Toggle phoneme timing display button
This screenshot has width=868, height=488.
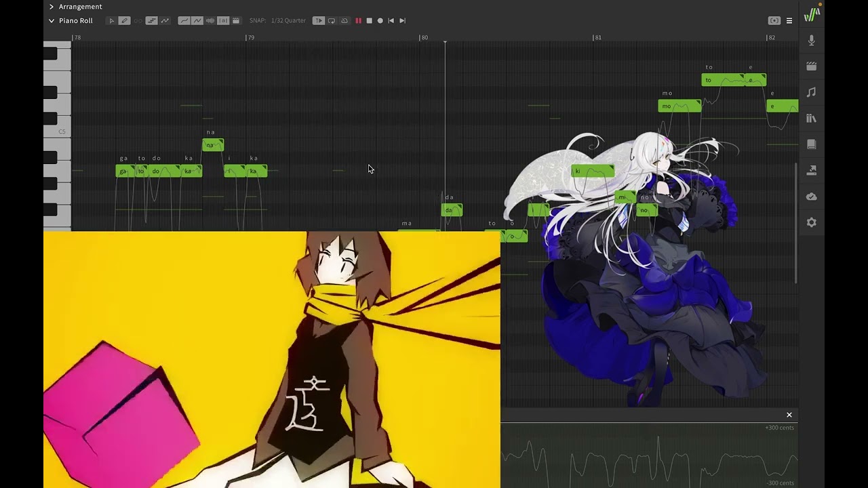(223, 21)
